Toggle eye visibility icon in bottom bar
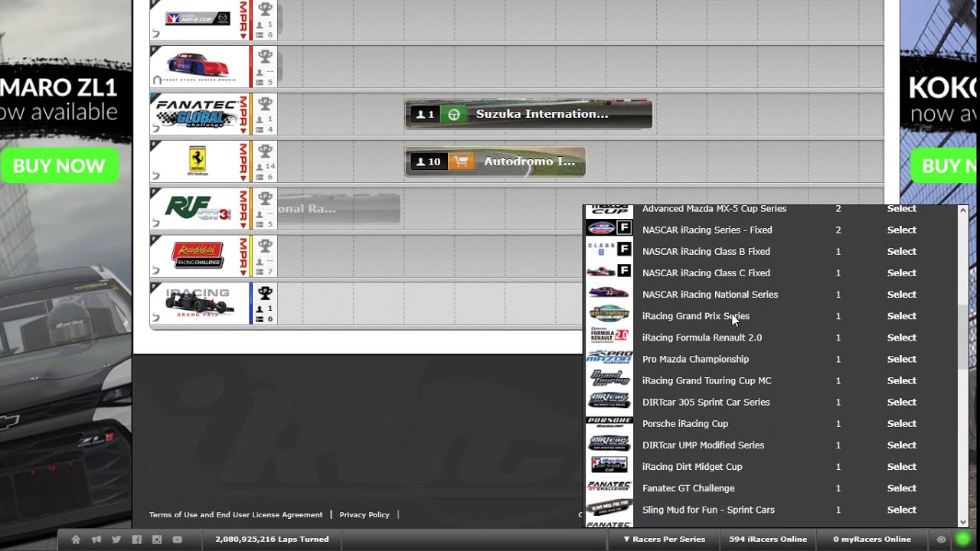 click(942, 540)
